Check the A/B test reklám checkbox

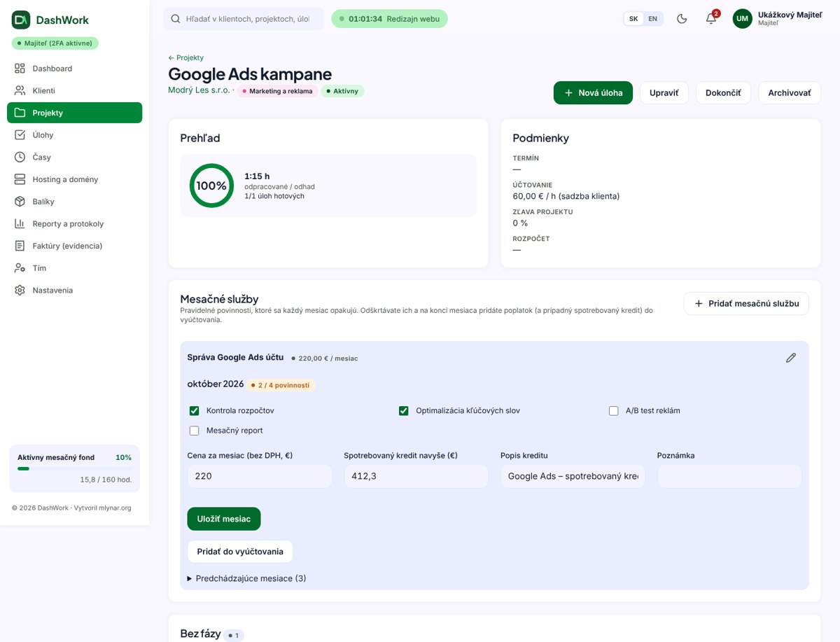[614, 411]
